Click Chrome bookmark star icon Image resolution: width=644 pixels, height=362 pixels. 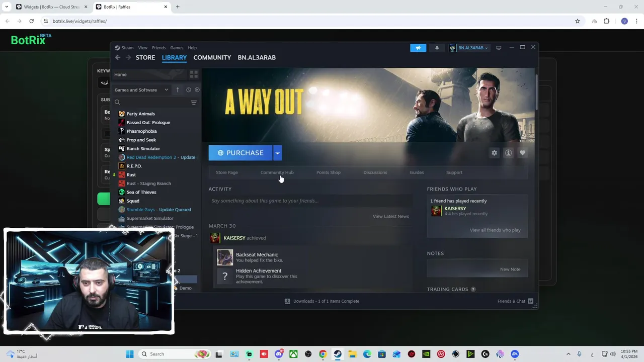[578, 21]
